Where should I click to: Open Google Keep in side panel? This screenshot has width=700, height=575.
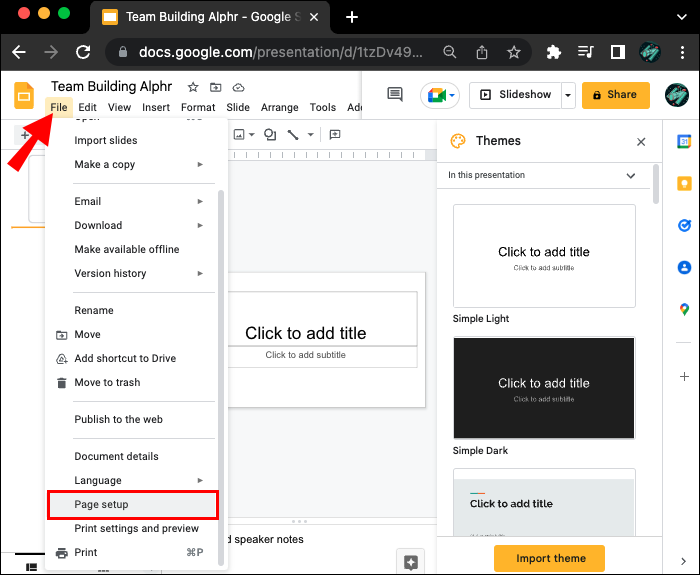pos(684,184)
